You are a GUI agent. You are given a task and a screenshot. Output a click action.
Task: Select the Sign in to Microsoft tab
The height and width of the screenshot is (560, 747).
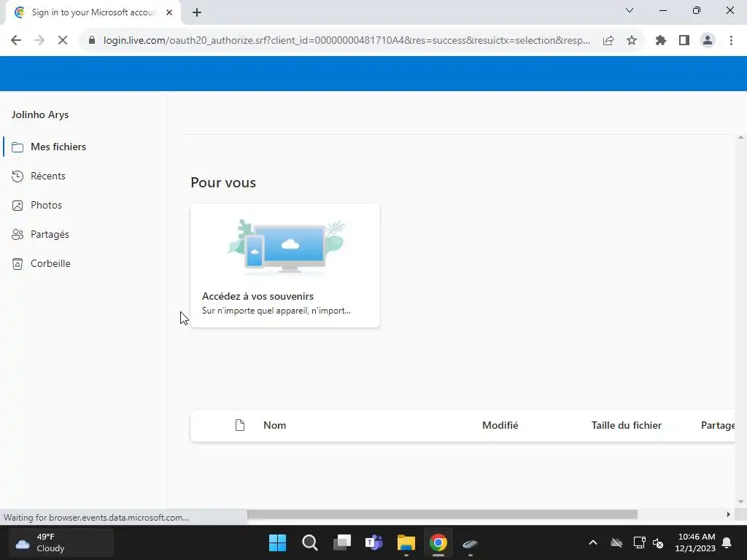point(94,13)
